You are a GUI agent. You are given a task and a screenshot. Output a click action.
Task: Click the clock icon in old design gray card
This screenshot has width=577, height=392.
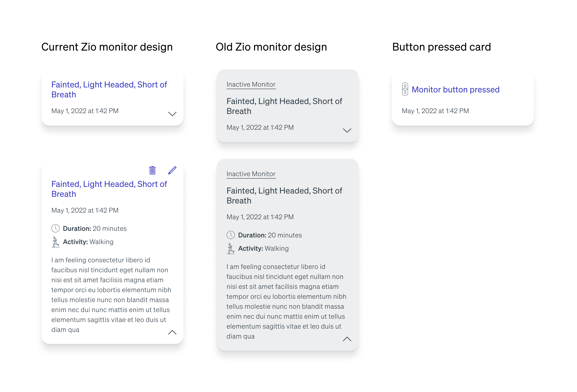[231, 235]
